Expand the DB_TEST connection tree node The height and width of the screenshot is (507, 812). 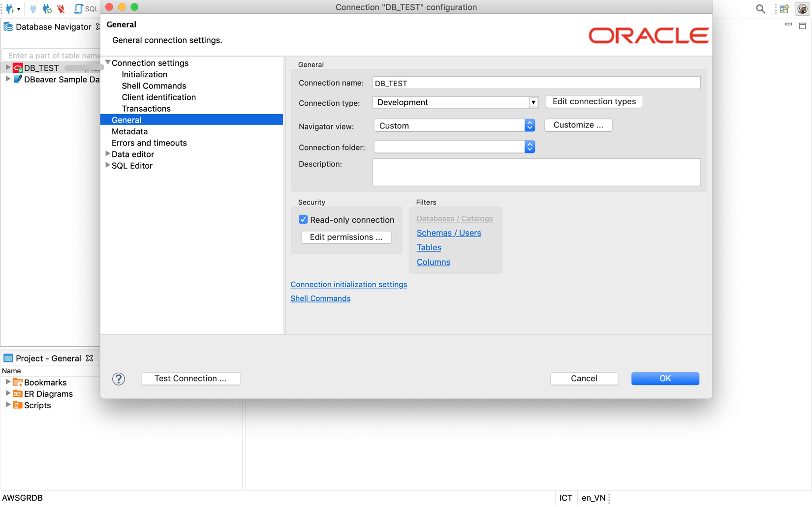8,67
